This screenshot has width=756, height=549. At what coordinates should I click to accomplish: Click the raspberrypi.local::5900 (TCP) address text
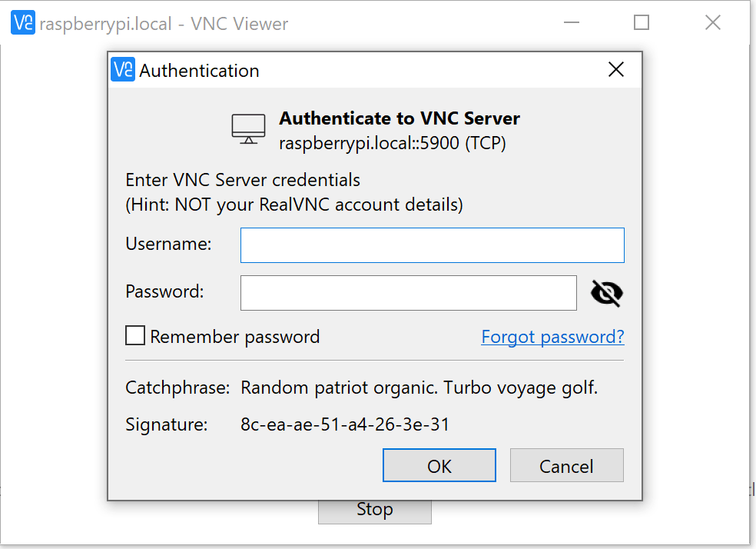pos(392,143)
